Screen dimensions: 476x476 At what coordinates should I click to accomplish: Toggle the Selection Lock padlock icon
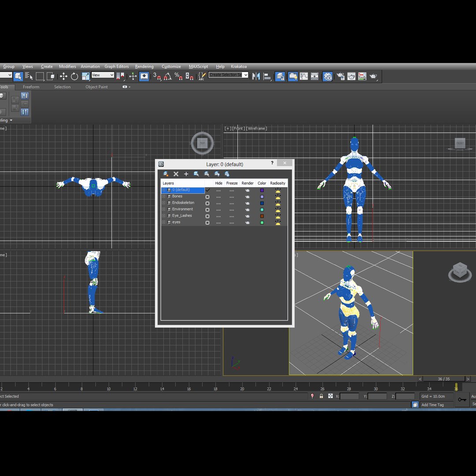[x=321, y=396]
